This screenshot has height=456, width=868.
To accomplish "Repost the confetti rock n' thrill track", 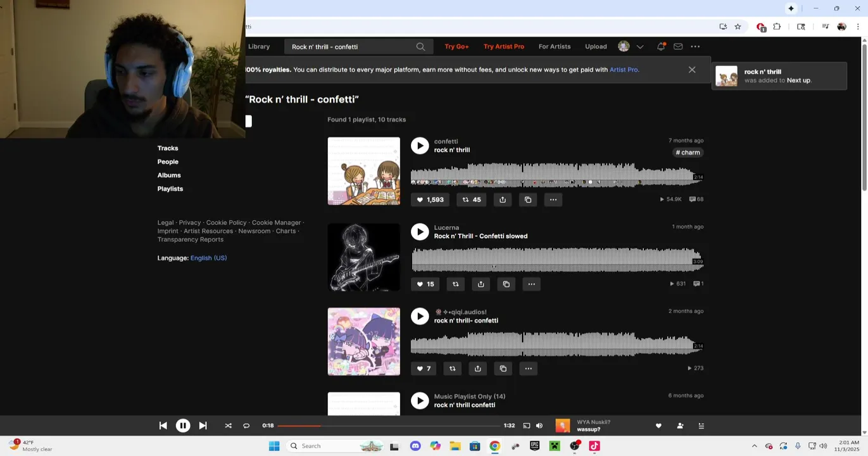I will click(472, 199).
